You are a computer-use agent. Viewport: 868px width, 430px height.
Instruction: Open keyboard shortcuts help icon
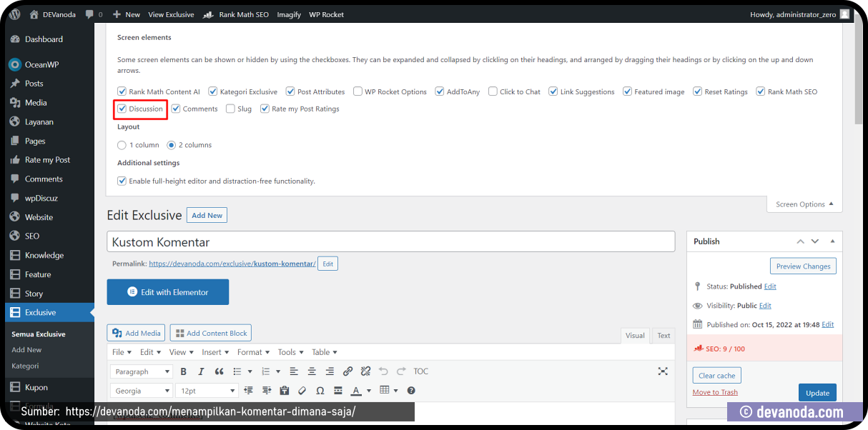411,391
